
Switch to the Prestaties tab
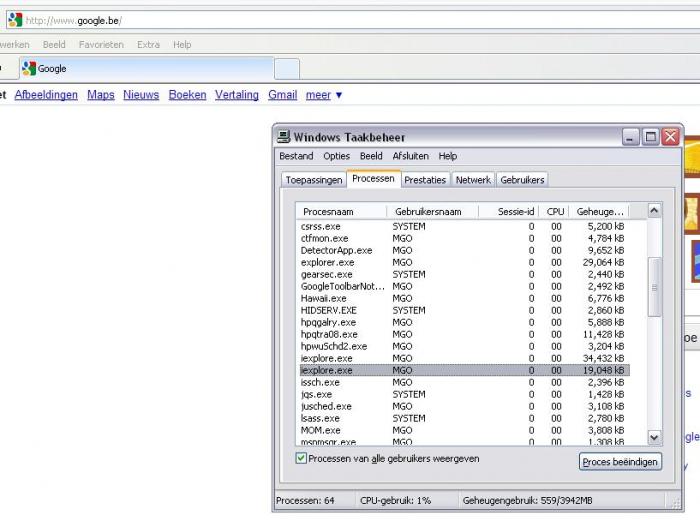(425, 180)
